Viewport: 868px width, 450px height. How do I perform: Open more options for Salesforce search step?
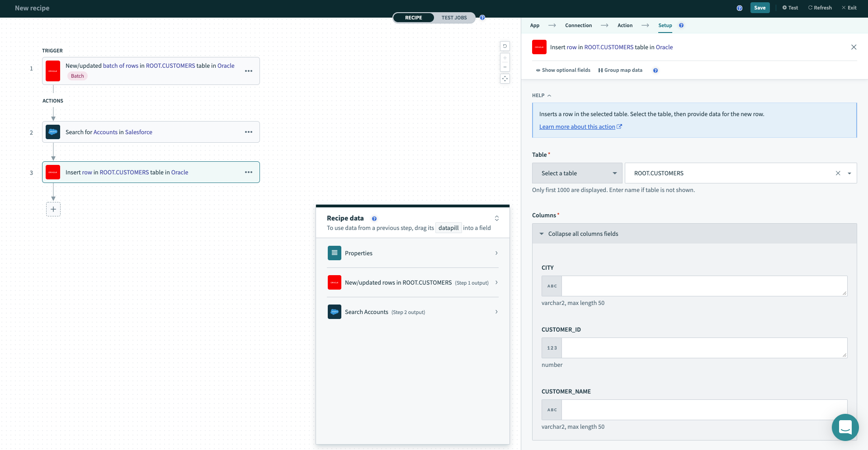(x=249, y=132)
